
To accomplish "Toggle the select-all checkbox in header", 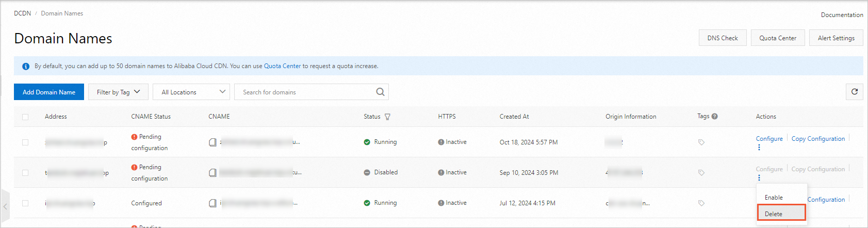I will click(25, 117).
